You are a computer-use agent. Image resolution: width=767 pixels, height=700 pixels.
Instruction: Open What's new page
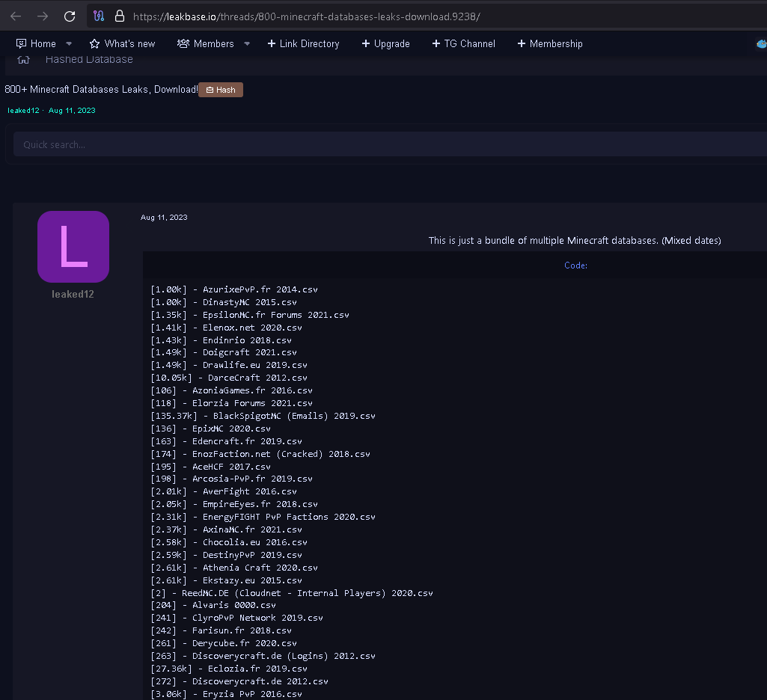[122, 44]
